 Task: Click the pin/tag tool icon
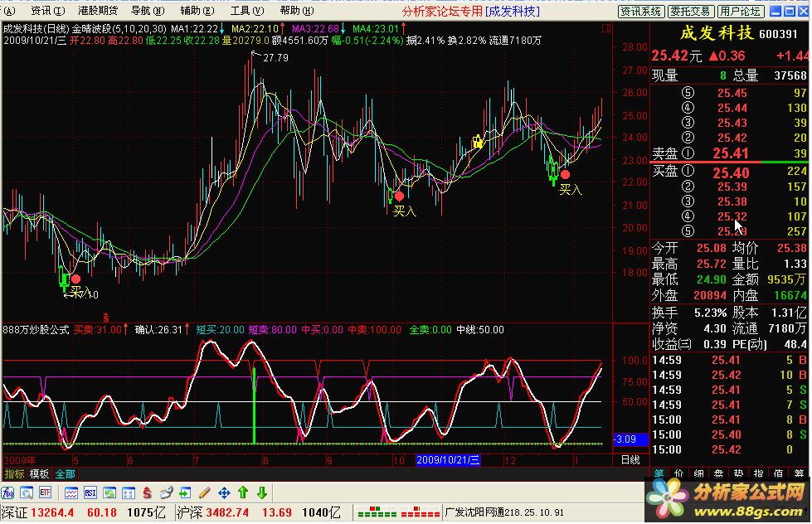click(166, 493)
